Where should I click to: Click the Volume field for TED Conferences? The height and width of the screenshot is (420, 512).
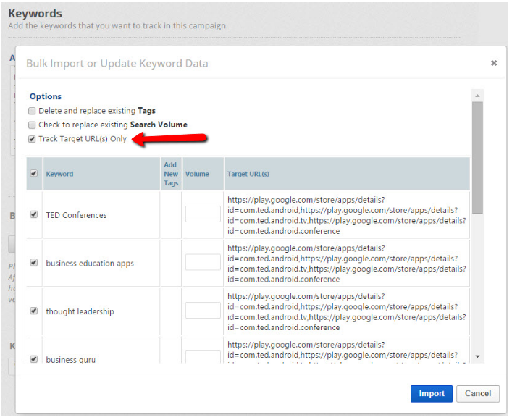coord(203,214)
